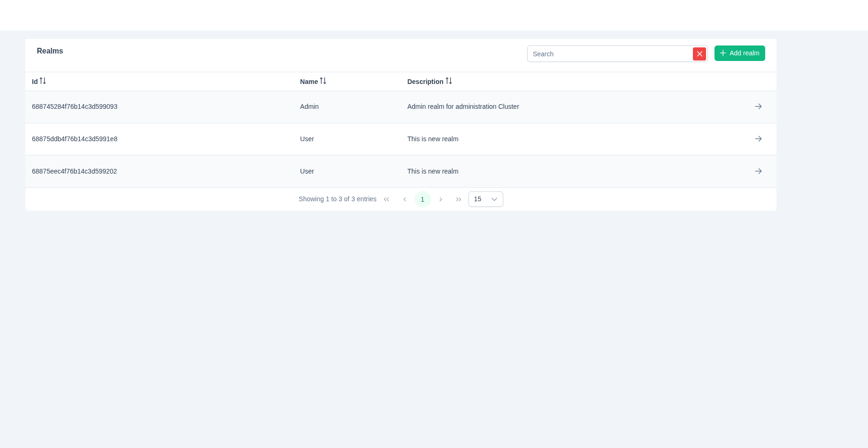
Task: Jump to the last page
Action: tap(458, 199)
